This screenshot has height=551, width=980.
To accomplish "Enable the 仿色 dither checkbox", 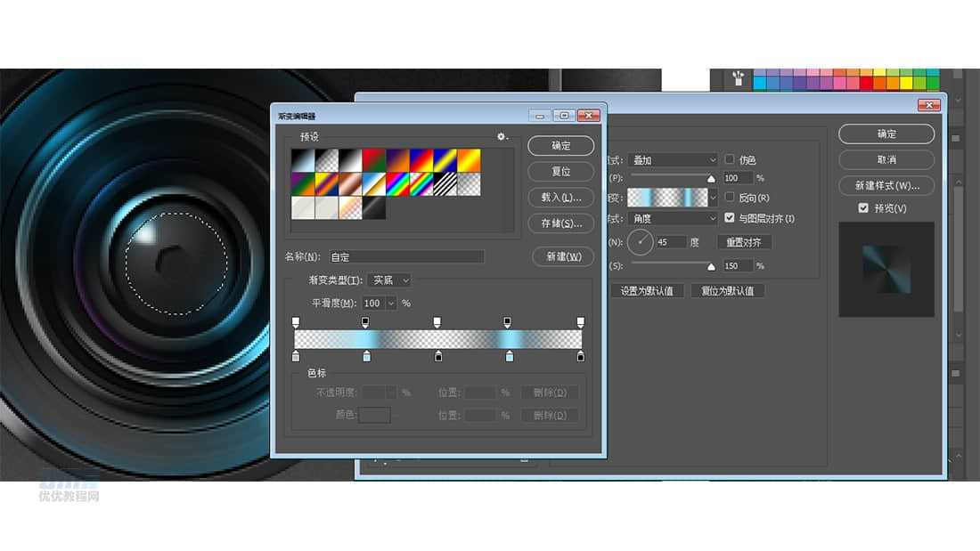I will point(730,159).
